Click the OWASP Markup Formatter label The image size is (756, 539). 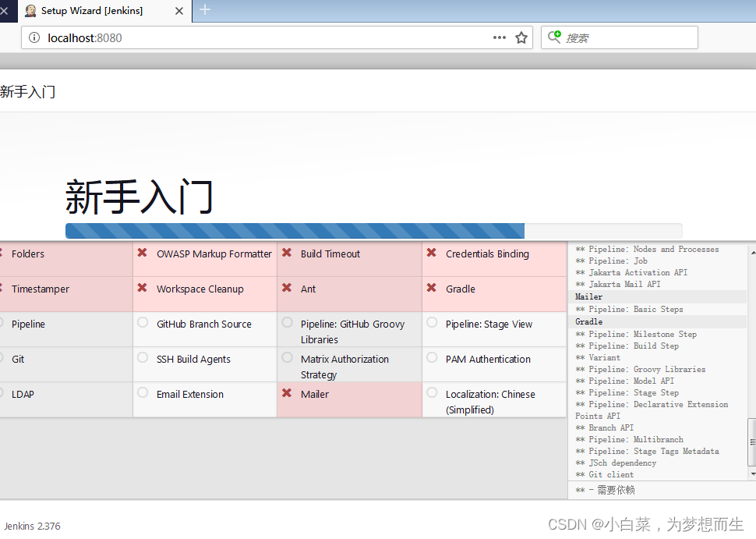tap(214, 254)
